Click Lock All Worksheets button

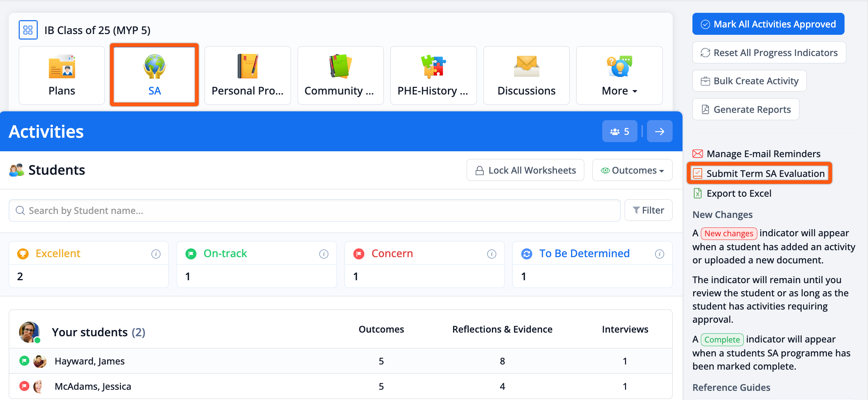pyautogui.click(x=525, y=170)
